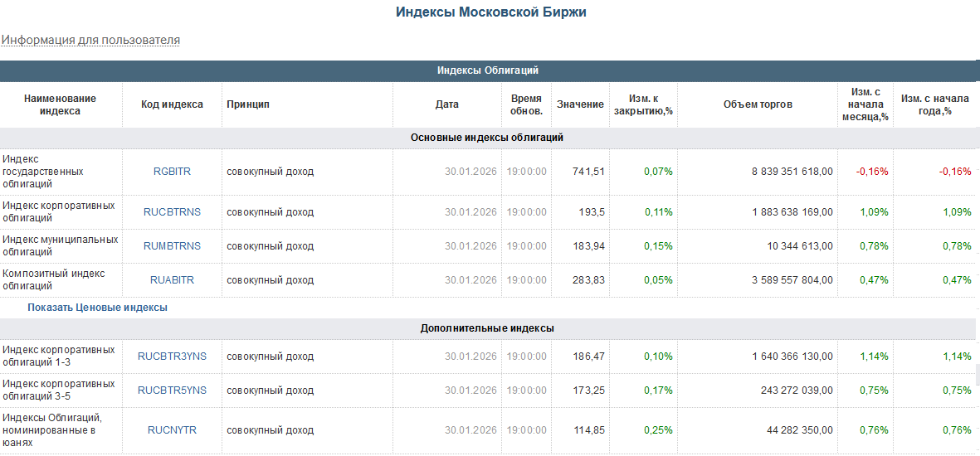This screenshot has width=980, height=456.
Task: Open RUABITR index code link
Action: tap(172, 280)
